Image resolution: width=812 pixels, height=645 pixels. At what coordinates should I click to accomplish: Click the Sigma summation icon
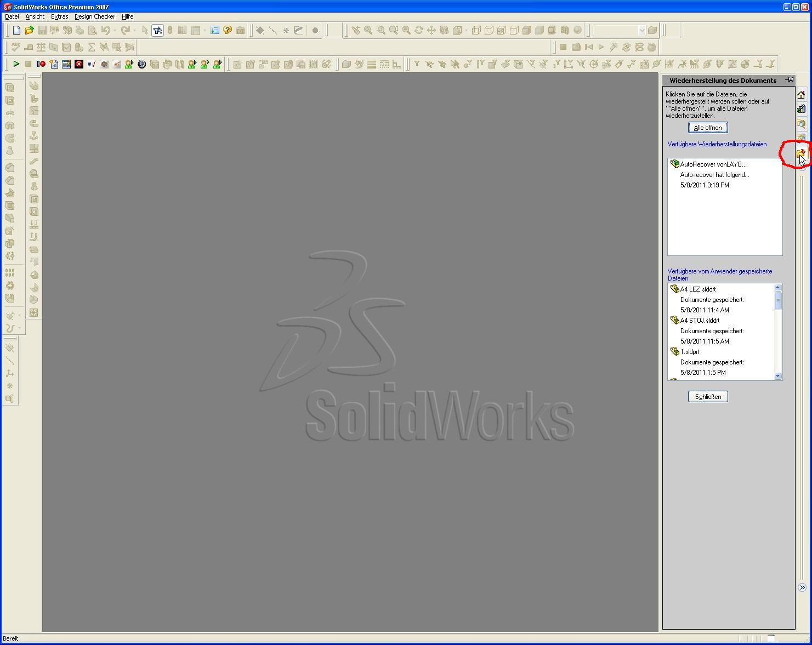coord(92,47)
